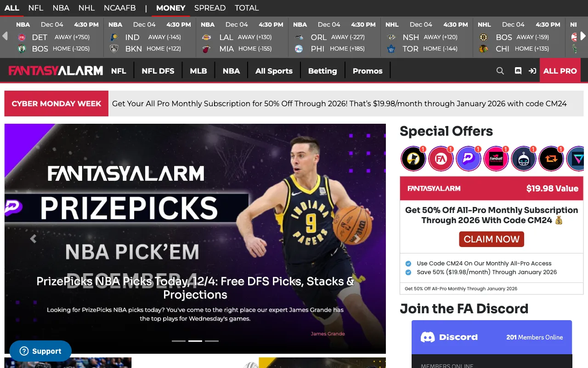
Task: Open the orange arrows special offer circle
Action: point(551,159)
